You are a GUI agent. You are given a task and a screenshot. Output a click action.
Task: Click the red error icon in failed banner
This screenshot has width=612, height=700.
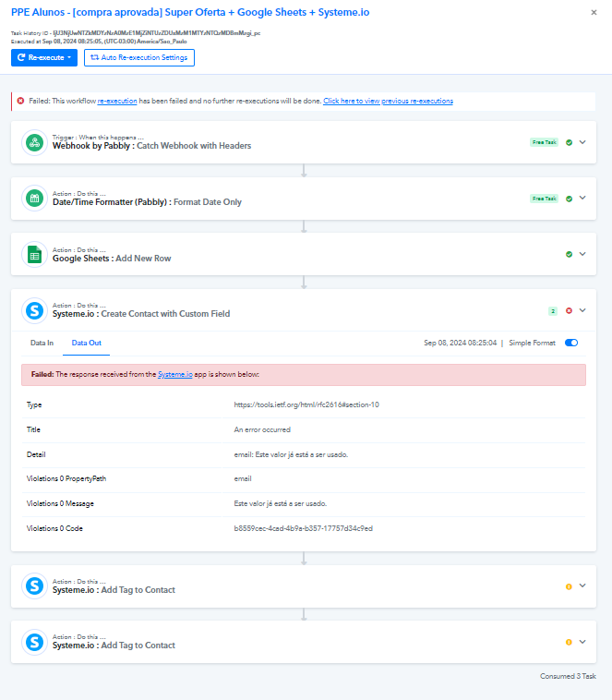pyautogui.click(x=20, y=101)
